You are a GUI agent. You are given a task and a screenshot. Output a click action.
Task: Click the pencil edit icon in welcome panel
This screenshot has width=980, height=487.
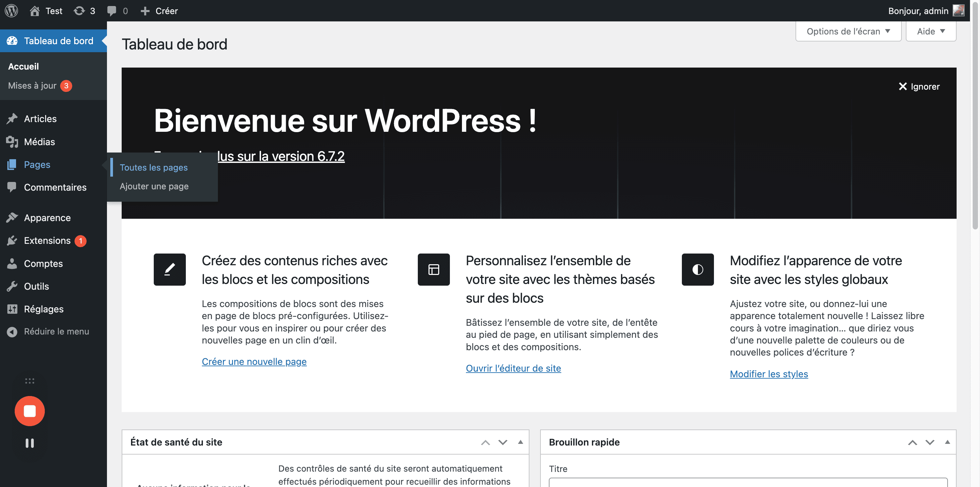[170, 270]
